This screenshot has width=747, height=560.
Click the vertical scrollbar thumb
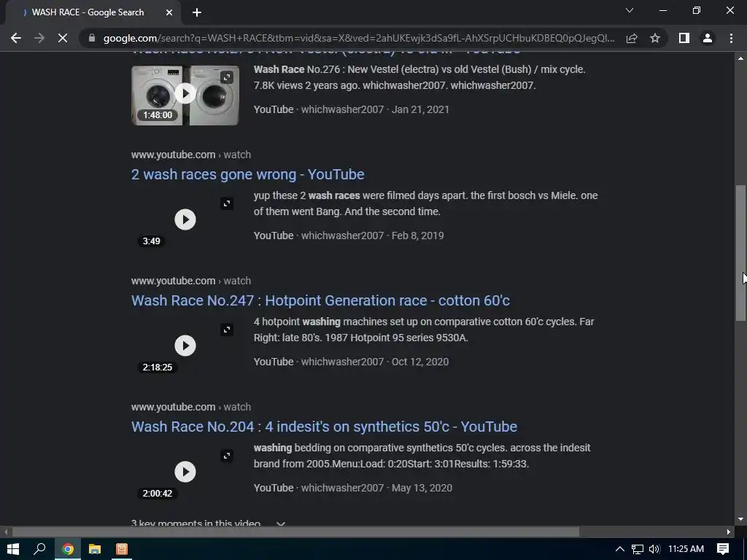click(740, 252)
